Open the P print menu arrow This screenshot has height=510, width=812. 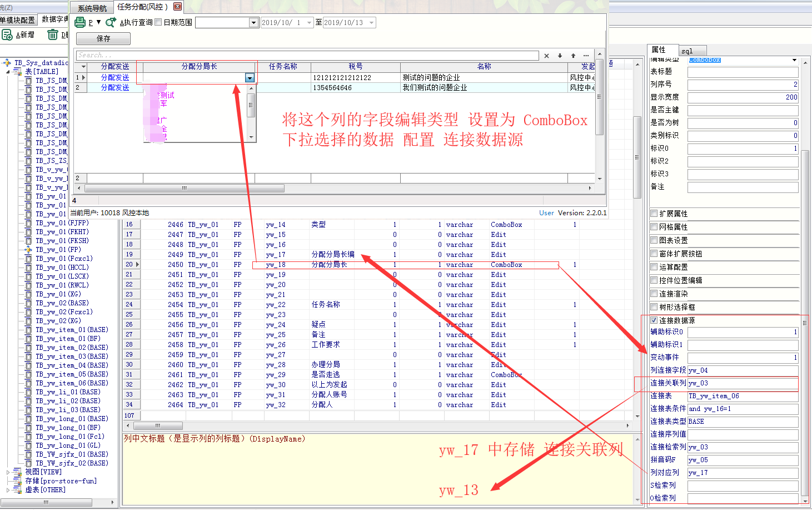98,22
